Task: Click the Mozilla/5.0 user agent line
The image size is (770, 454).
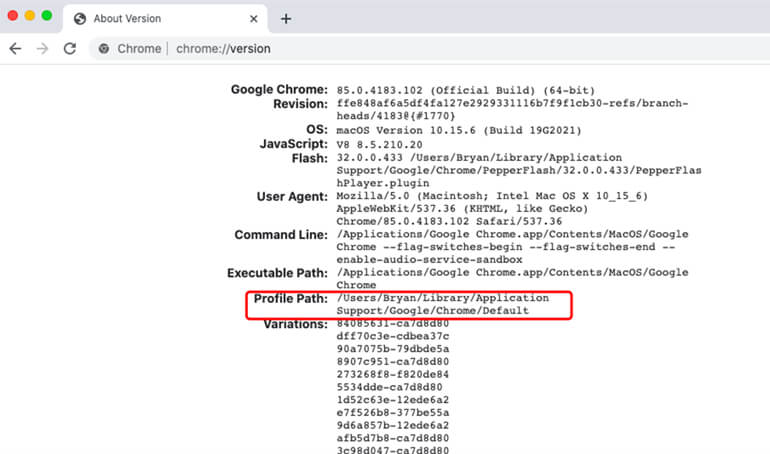Action: [x=492, y=196]
